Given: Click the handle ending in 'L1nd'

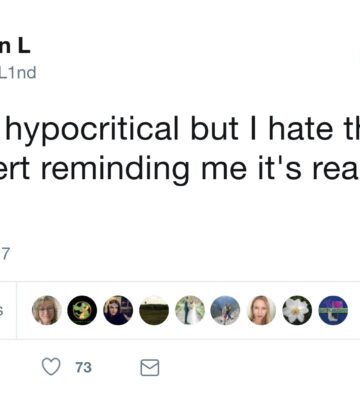Looking at the screenshot, I should pyautogui.click(x=18, y=73).
